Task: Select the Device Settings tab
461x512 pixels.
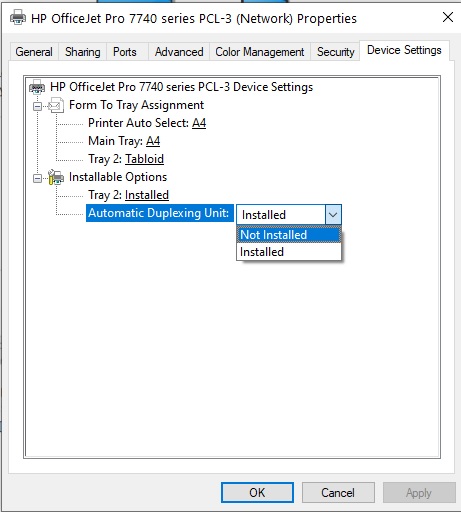Action: tap(404, 50)
